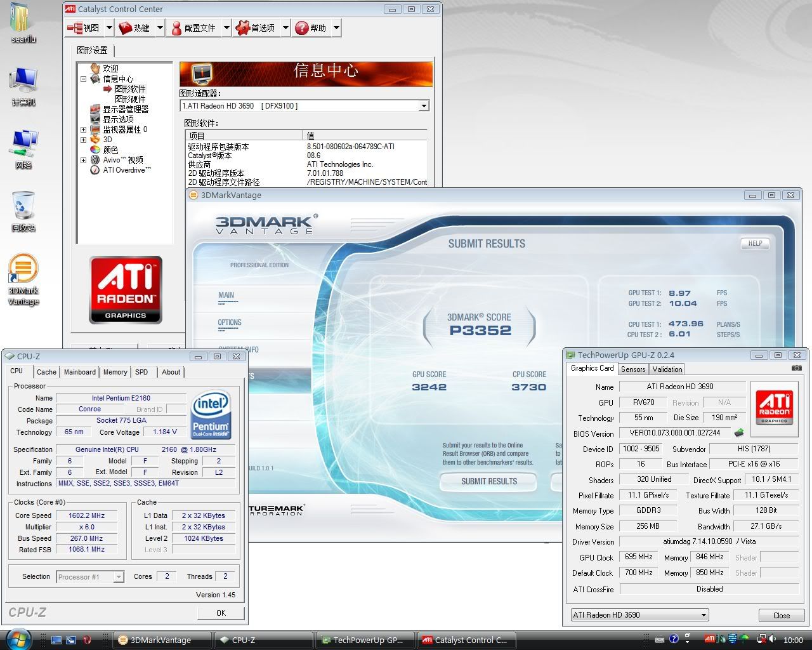Image resolution: width=812 pixels, height=650 pixels.
Task: Click the Show Desktop quick launch icon
Action: click(x=56, y=640)
